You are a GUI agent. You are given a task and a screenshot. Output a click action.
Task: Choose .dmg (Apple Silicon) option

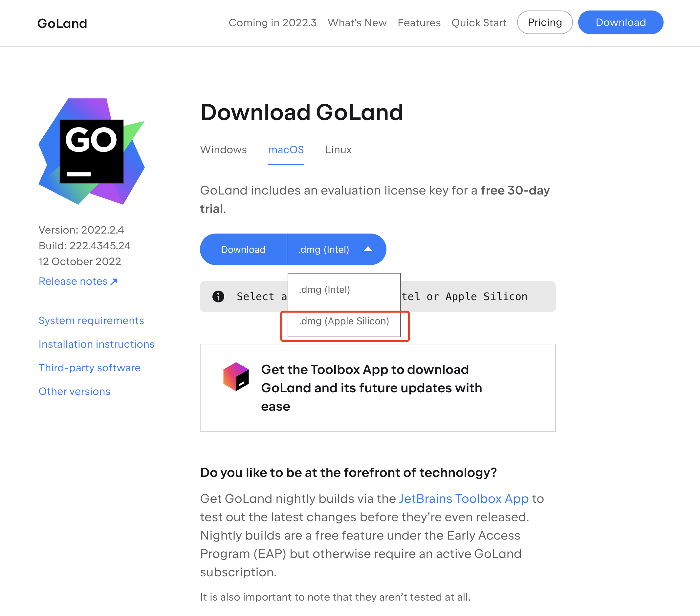344,321
